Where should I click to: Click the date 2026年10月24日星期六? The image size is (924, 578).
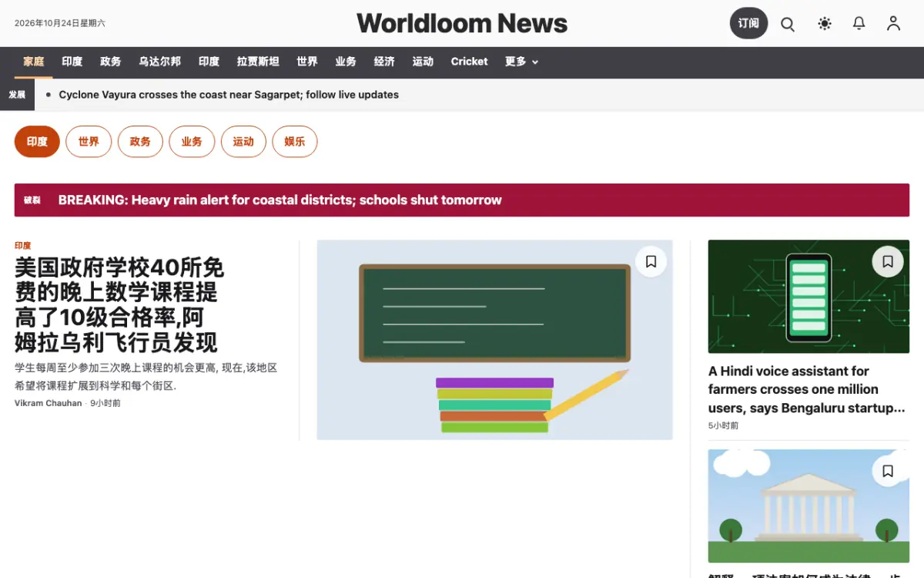pos(60,24)
